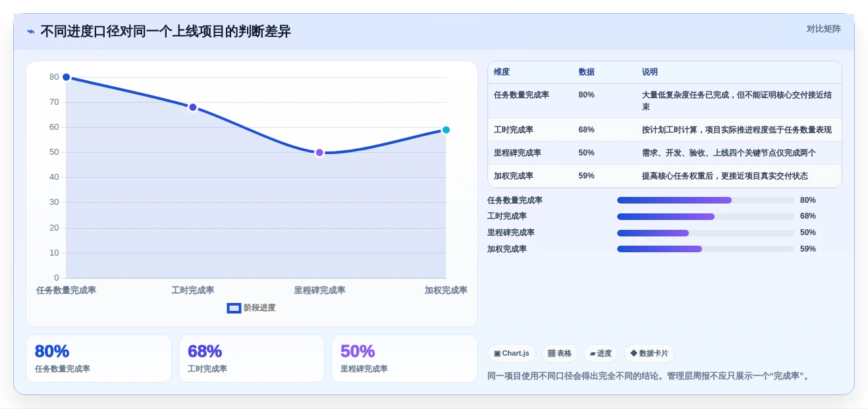Click the 59% cell in table

click(x=586, y=176)
